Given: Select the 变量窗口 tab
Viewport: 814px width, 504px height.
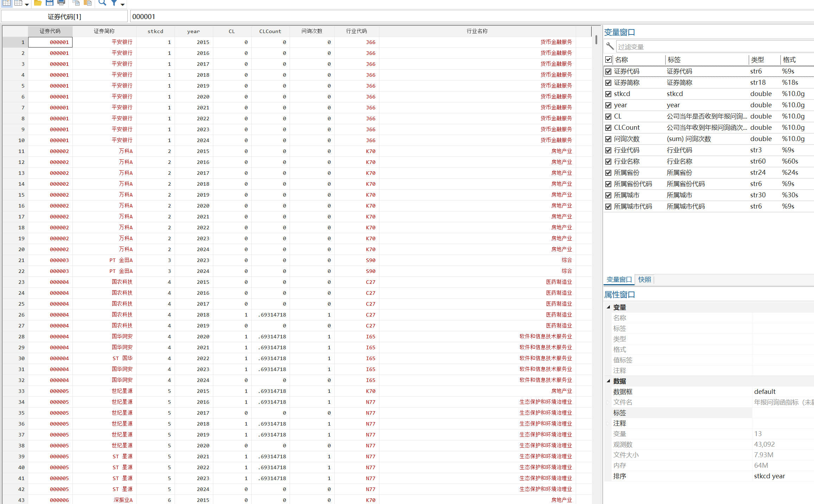Looking at the screenshot, I should point(619,280).
